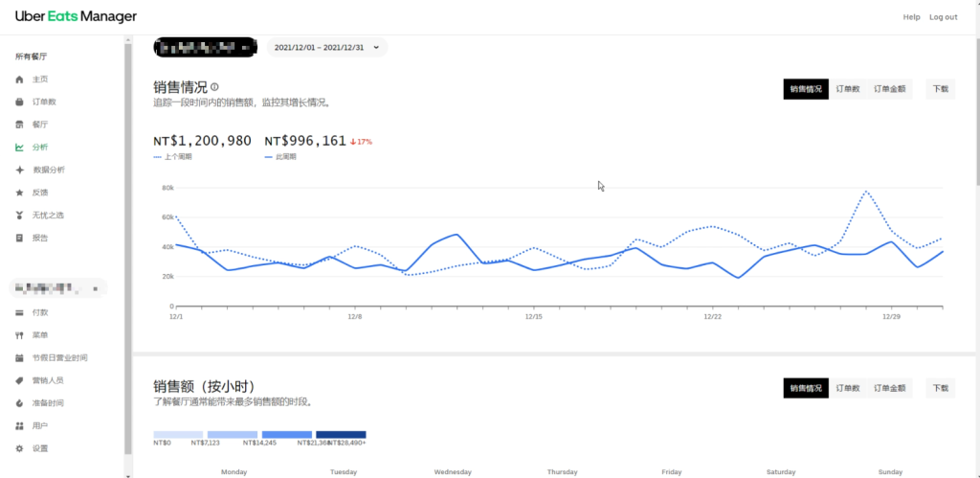Viewport: 980px width, 478px height.
Task: Switch top chart to 订单数 view
Action: coord(848,89)
